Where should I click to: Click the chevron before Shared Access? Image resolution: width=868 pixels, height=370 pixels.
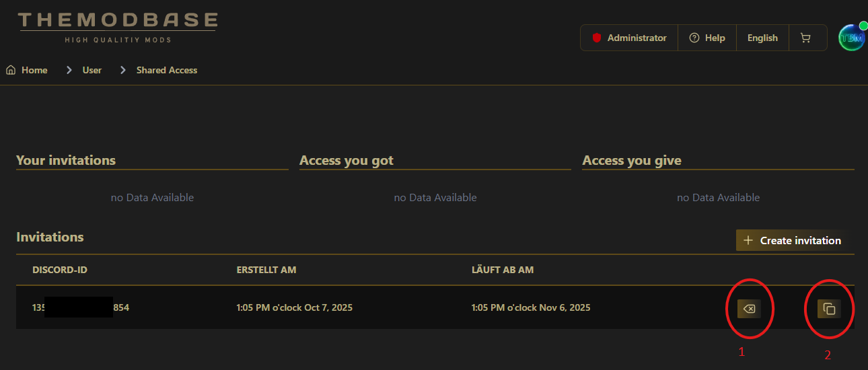pos(122,70)
